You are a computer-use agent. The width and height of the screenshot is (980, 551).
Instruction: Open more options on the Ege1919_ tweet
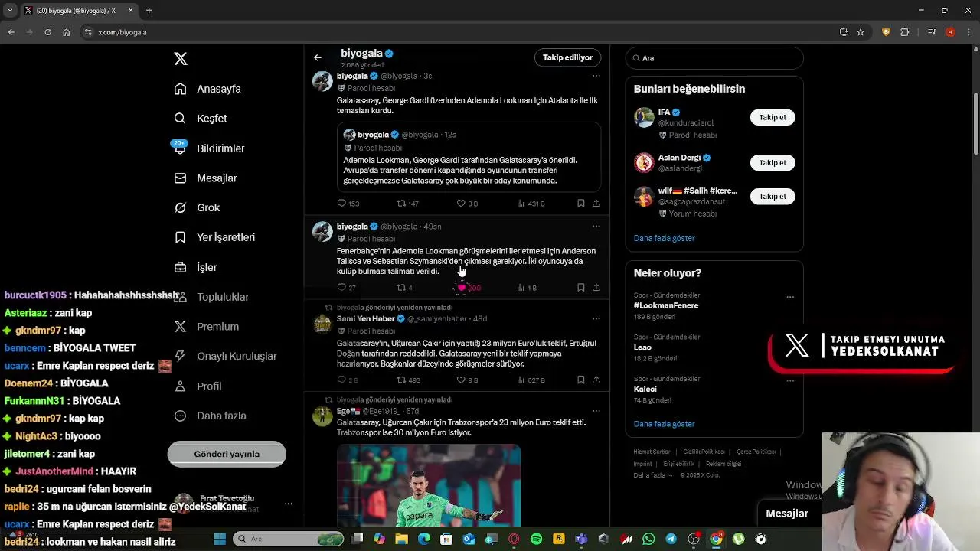596,412
